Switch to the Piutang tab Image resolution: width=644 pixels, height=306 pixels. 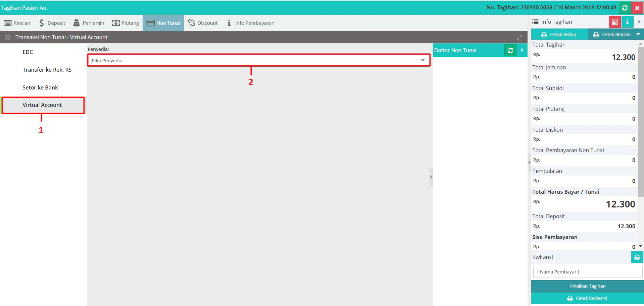click(x=126, y=23)
